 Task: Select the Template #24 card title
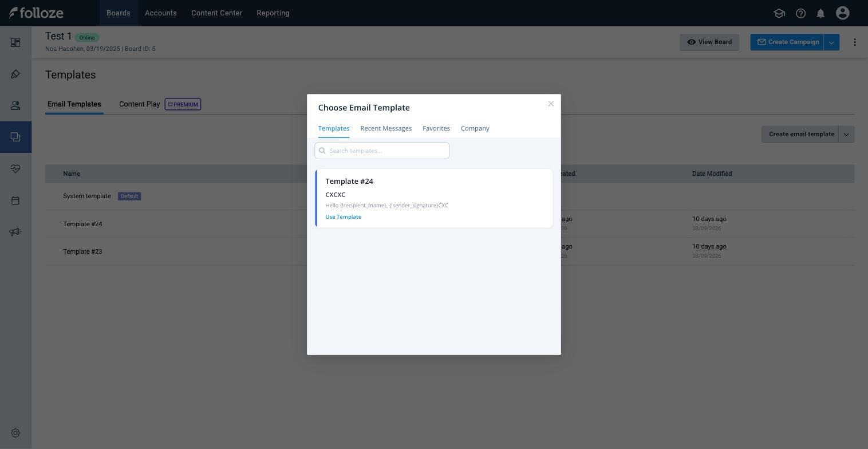pos(349,182)
